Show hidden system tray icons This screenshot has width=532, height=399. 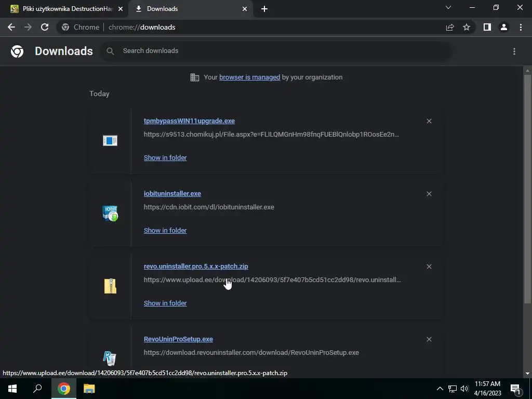point(440,389)
